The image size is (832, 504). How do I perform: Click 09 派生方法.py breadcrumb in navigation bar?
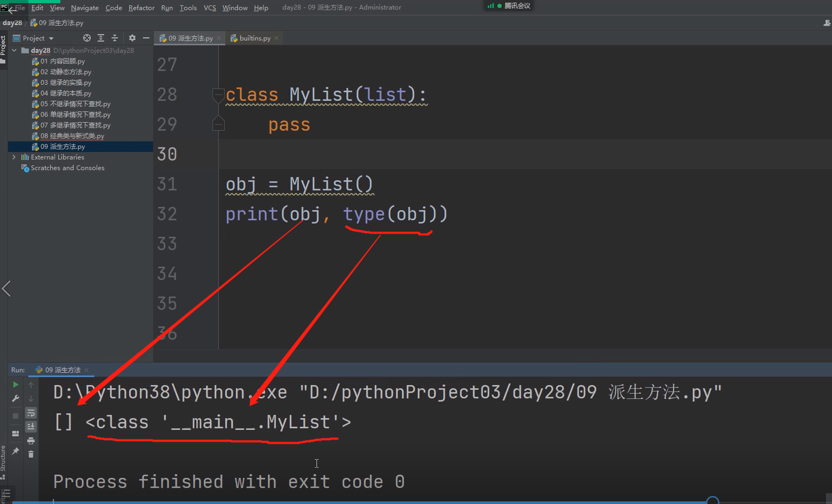[x=57, y=22]
